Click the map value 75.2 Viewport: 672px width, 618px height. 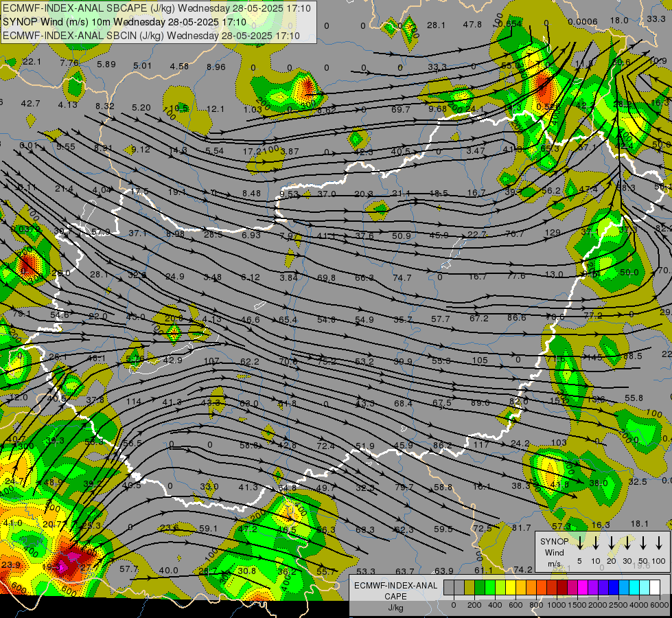327,361
